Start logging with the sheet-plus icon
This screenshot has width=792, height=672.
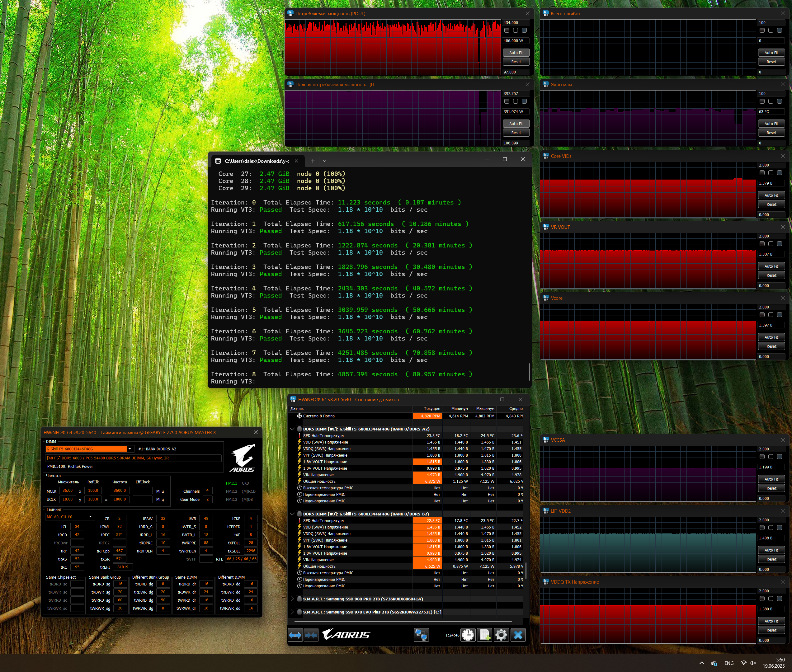[x=485, y=635]
